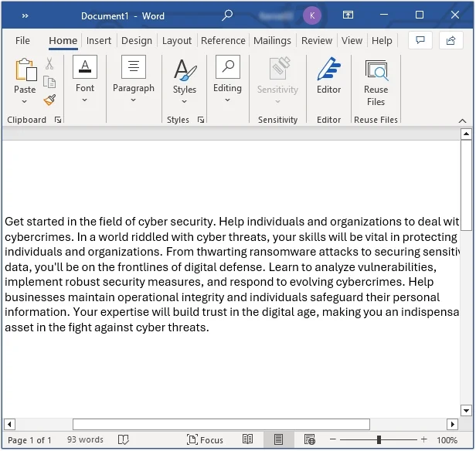Click the account avatar K

click(312, 15)
